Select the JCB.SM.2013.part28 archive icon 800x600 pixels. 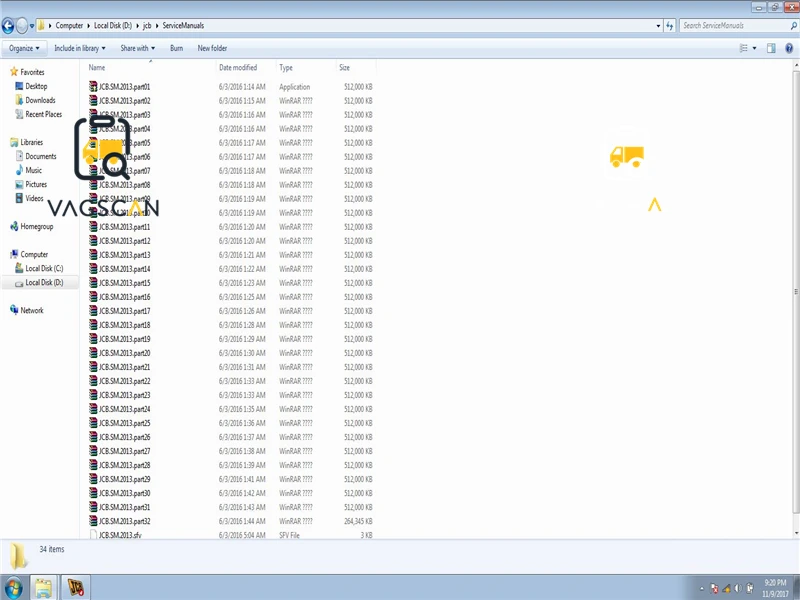[93, 465]
